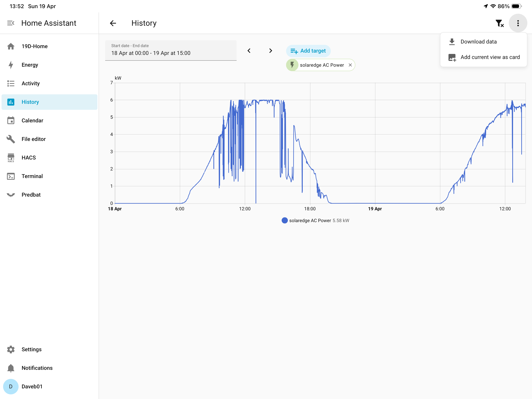Click the File editor wrench icon
532x399 pixels.
[x=11, y=139]
